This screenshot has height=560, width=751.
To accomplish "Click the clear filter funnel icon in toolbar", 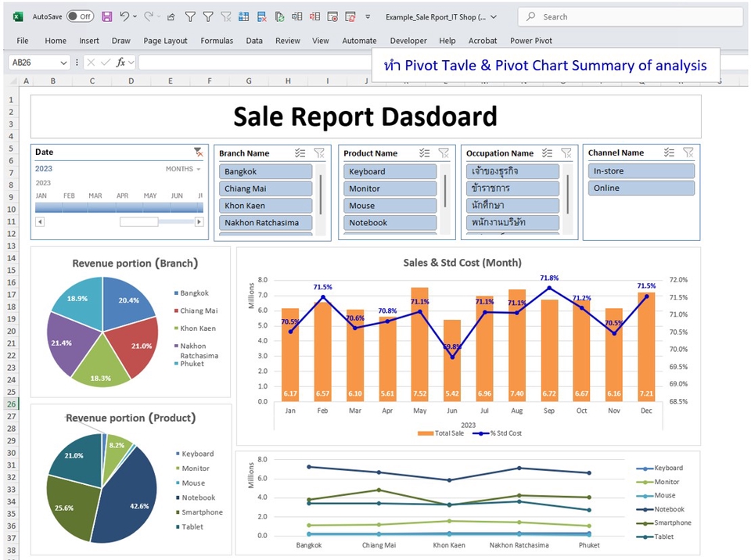I will [225, 17].
